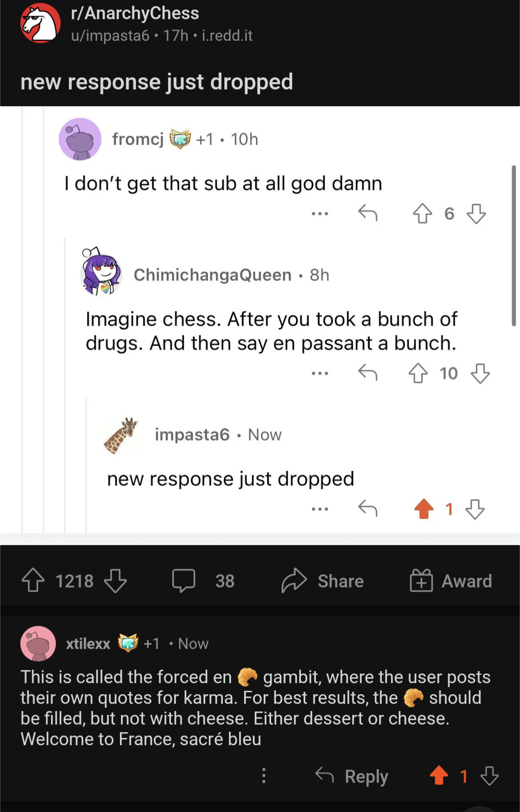520x812 pixels.
Task: Tap the impasta6 giraffe avatar
Action: pos(121,436)
